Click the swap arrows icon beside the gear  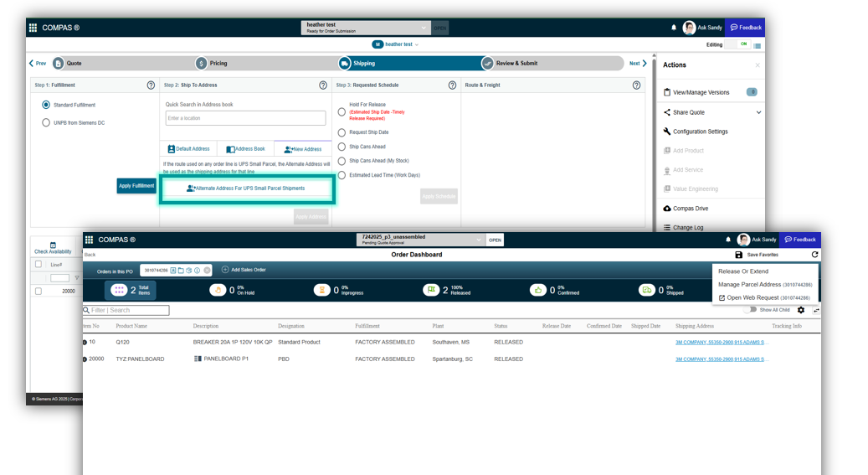pos(816,311)
